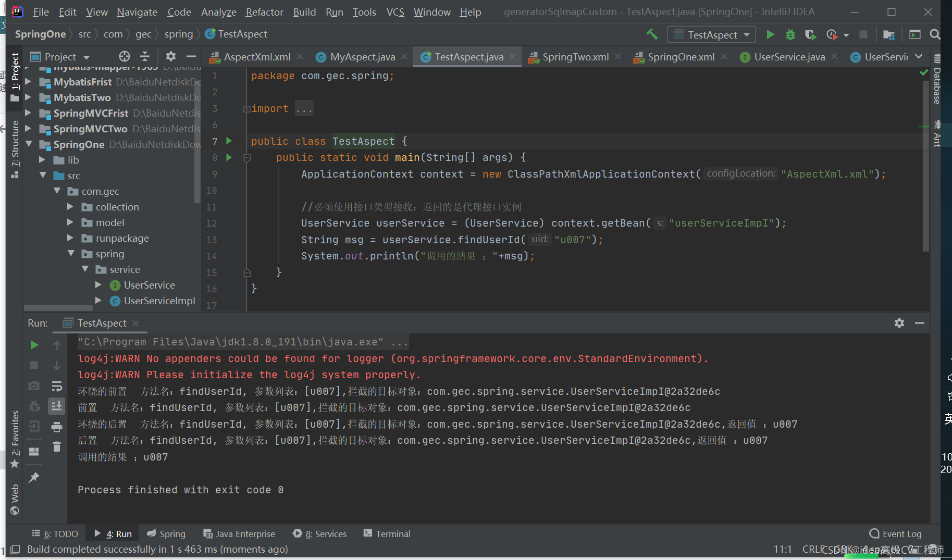Viewport: 952px width, 560px height.
Task: Select UserServiceImpl in the project tree
Action: [x=159, y=301]
